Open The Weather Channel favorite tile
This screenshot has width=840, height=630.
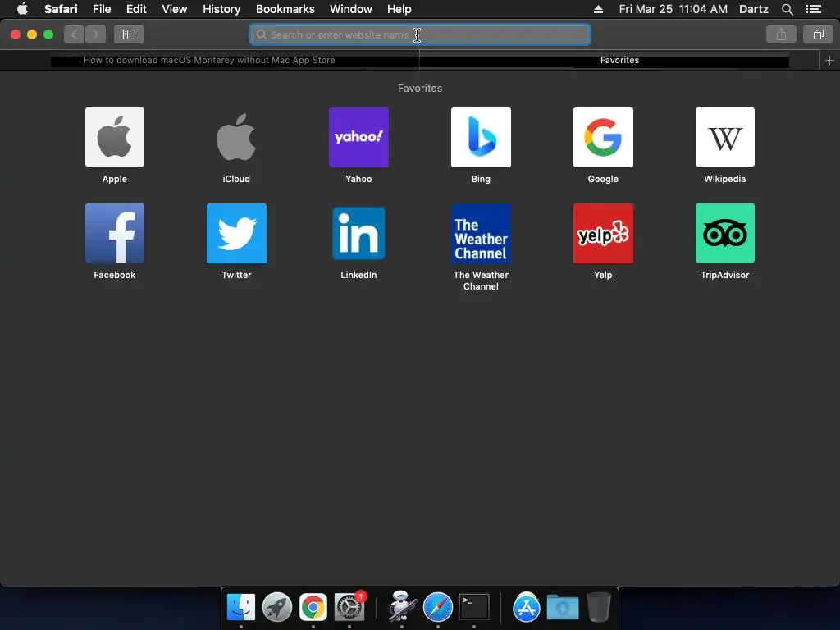click(x=481, y=233)
